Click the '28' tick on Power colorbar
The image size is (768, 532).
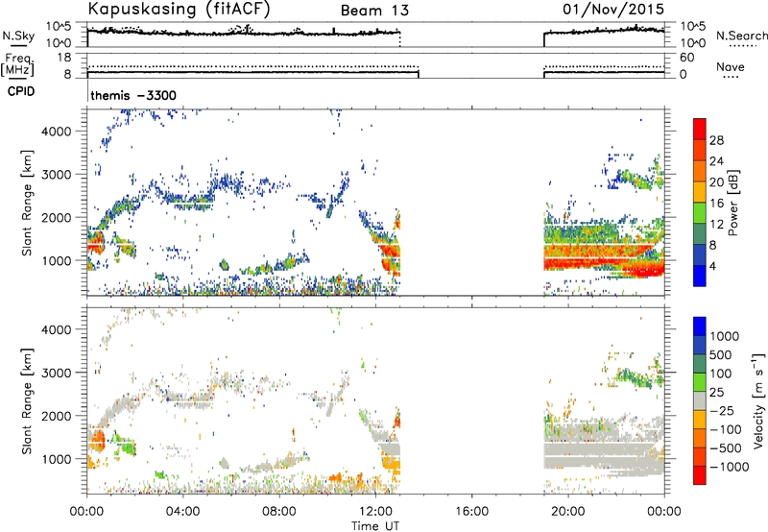coord(716,140)
